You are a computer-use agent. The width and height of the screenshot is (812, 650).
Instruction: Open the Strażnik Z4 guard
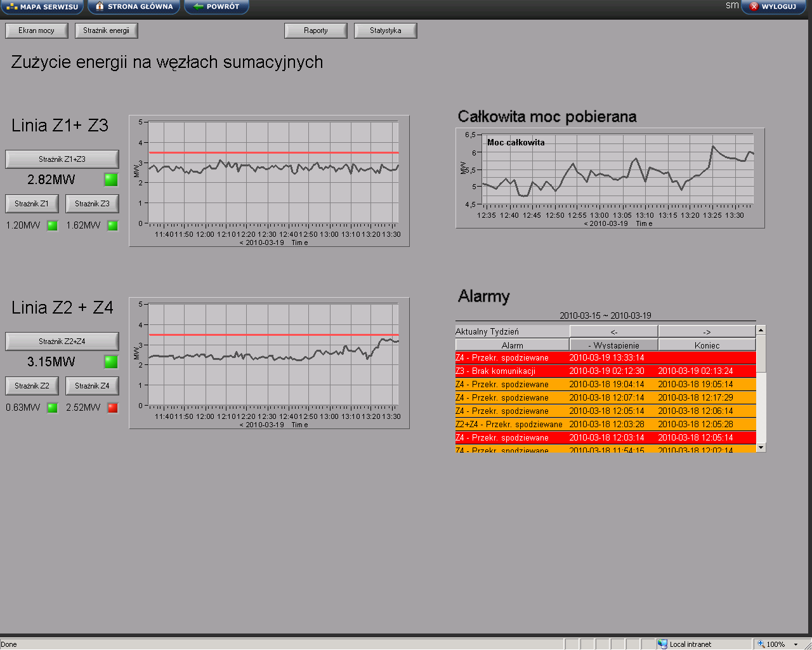[92, 386]
